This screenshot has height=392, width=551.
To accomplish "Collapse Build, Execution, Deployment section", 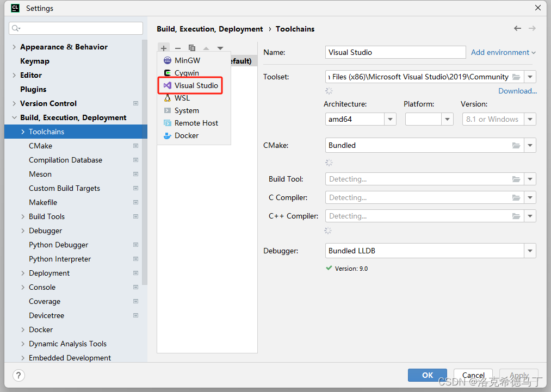I will pos(14,117).
